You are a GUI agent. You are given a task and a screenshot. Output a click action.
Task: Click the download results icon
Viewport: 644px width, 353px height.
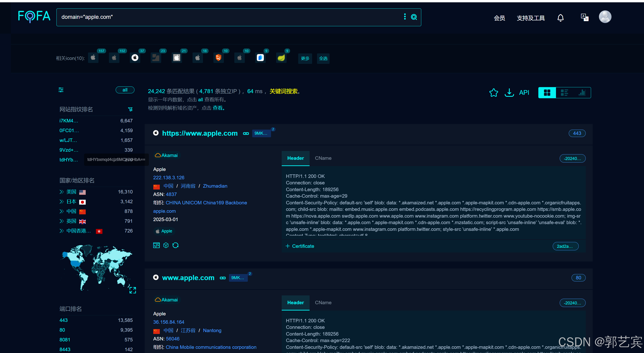509,93
